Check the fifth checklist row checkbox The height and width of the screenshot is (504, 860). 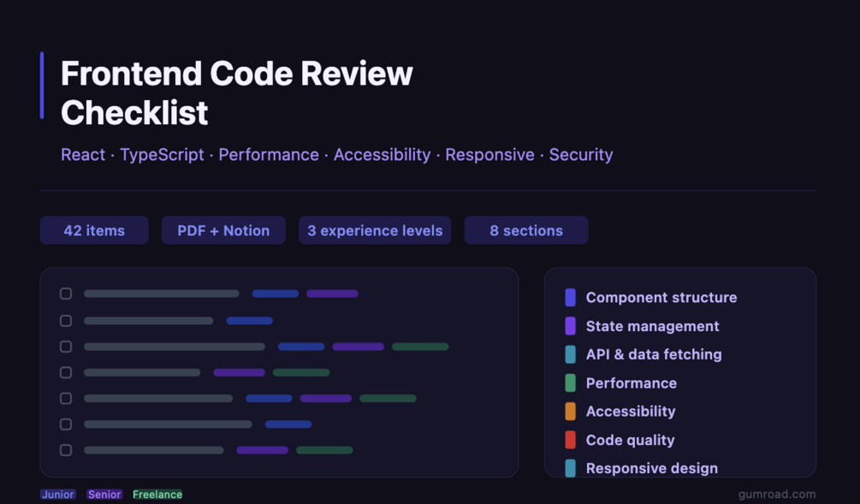[66, 398]
